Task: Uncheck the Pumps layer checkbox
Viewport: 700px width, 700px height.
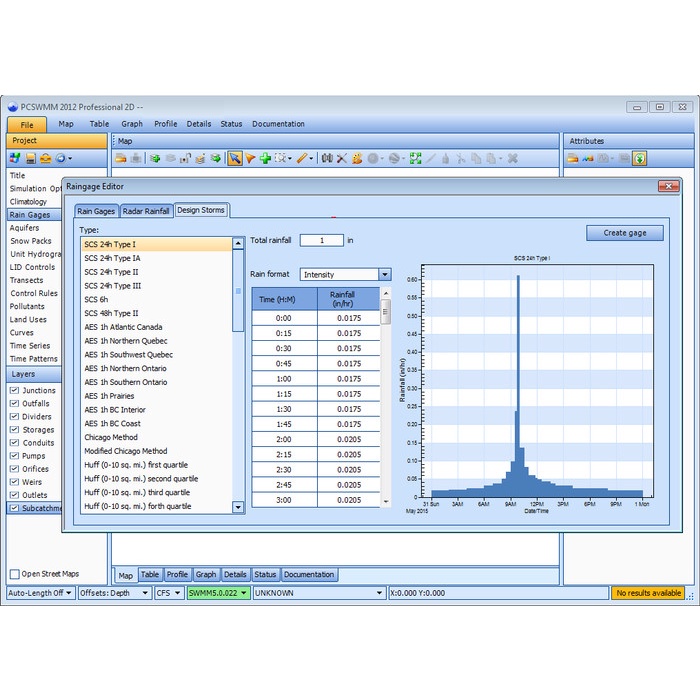Action: click(x=14, y=456)
